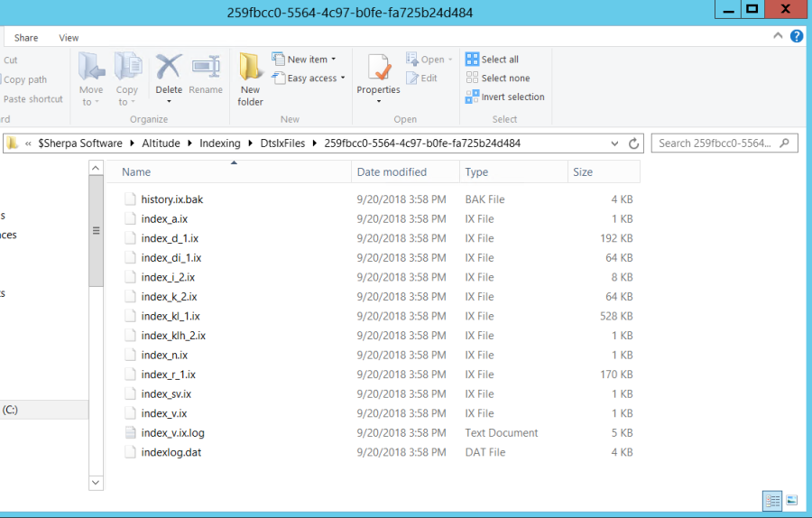
Task: Open the View ribbon tab
Action: click(69, 38)
